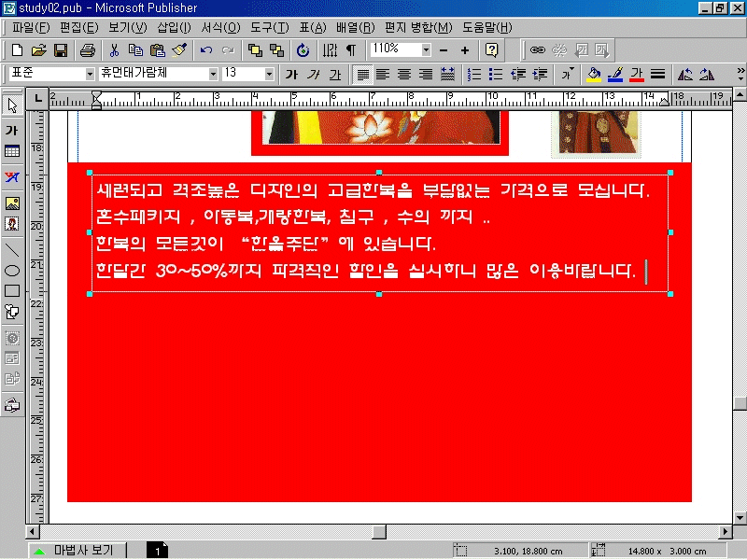Open the help question mark icon

[492, 50]
